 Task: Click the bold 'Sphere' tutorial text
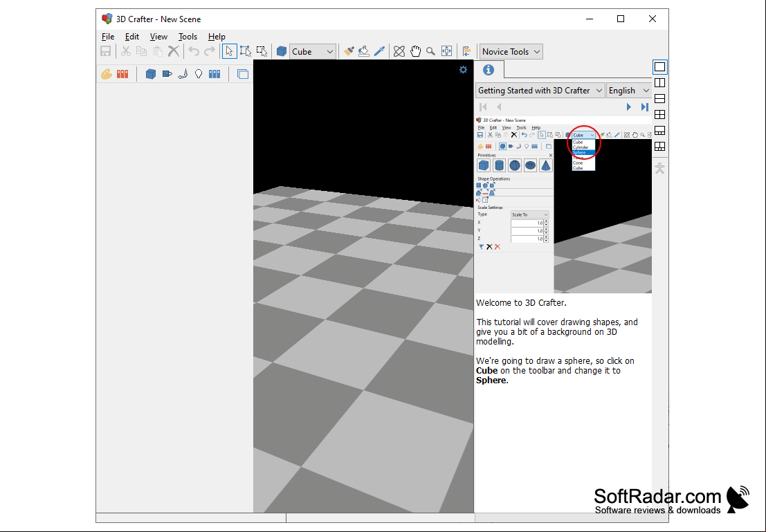(491, 380)
